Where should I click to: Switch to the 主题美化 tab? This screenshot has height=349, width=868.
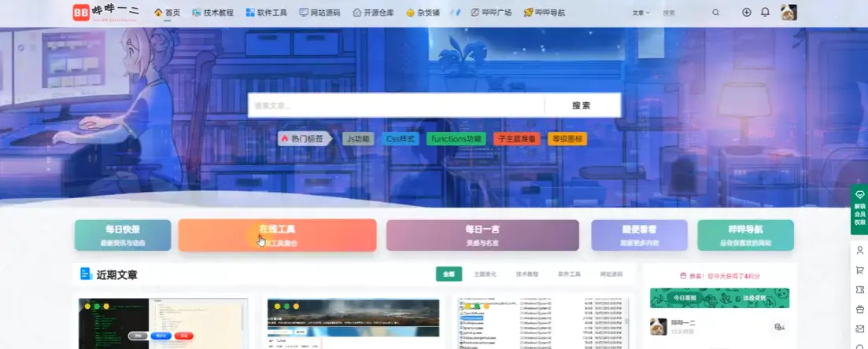(485, 274)
